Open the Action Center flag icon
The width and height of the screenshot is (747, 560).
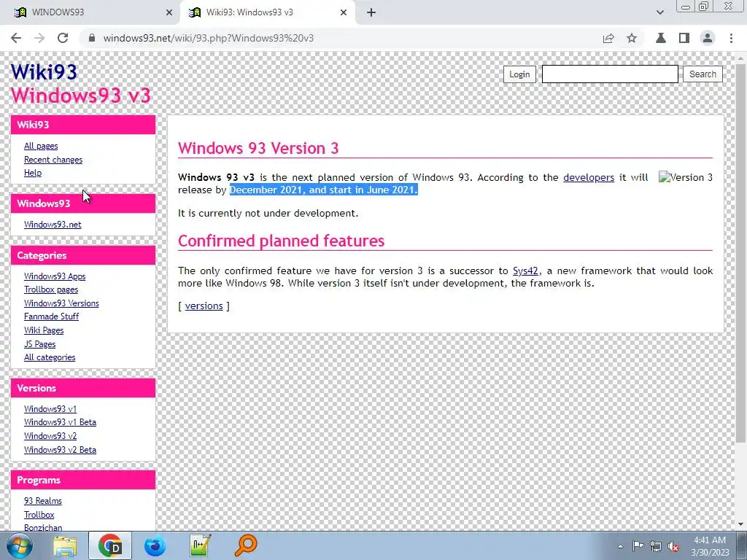(x=638, y=546)
